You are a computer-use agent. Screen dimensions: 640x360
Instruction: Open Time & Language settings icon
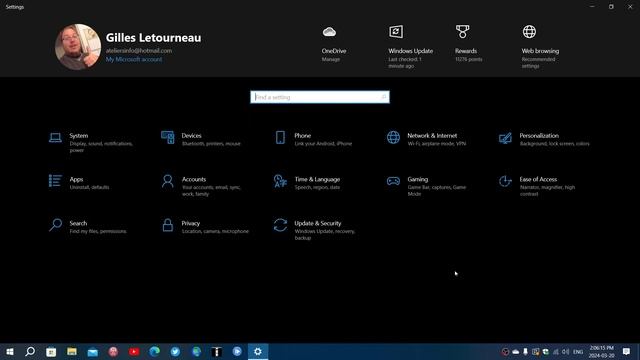coord(280,181)
